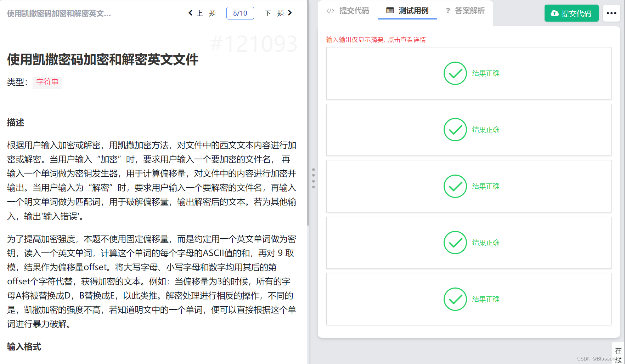Click the left chevron beside 上一题

tap(190, 13)
